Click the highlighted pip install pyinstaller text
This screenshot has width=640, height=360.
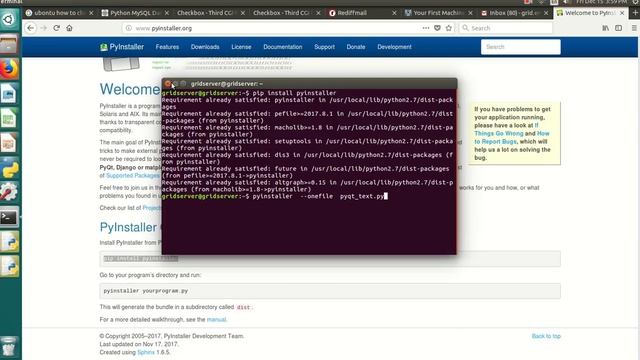pyautogui.click(x=141, y=259)
